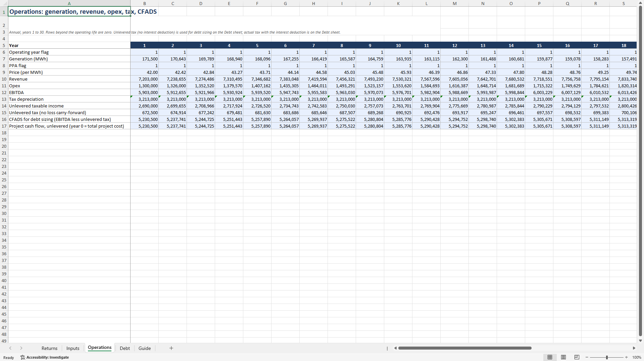Switch to Normal view icon
The width and height of the screenshot is (644, 361).
[550, 357]
